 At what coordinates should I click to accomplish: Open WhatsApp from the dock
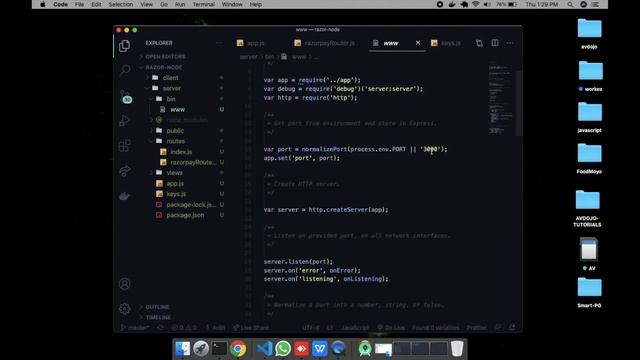click(x=283, y=349)
